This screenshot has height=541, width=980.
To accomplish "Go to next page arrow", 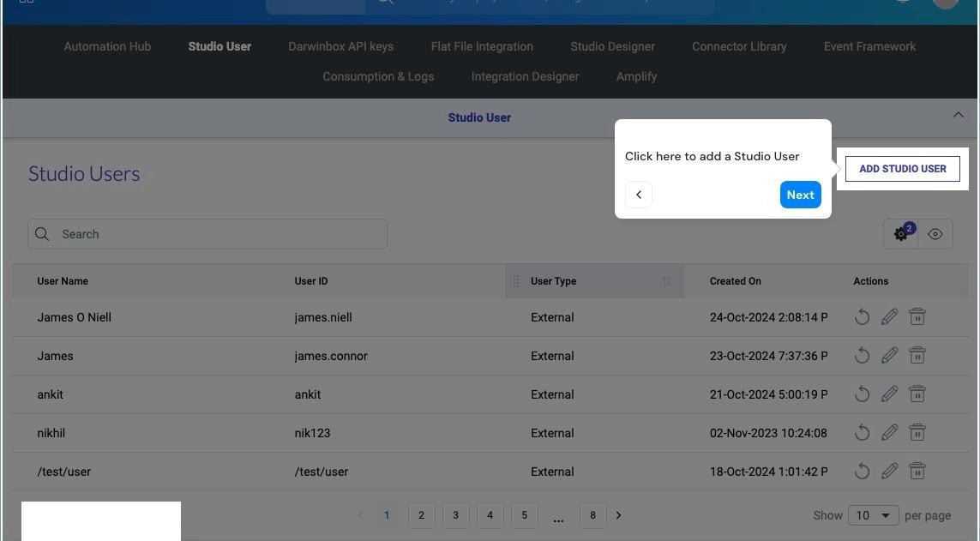I will point(618,515).
